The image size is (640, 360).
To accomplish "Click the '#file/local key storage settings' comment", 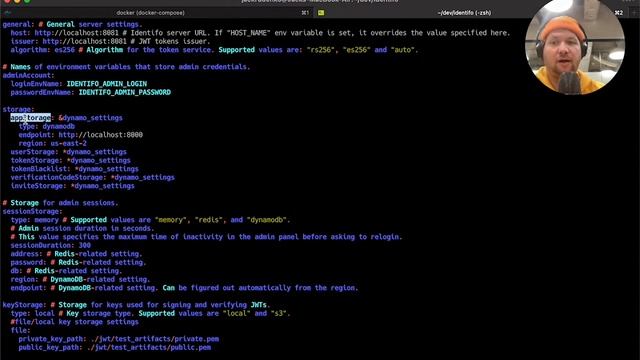I will [75, 322].
